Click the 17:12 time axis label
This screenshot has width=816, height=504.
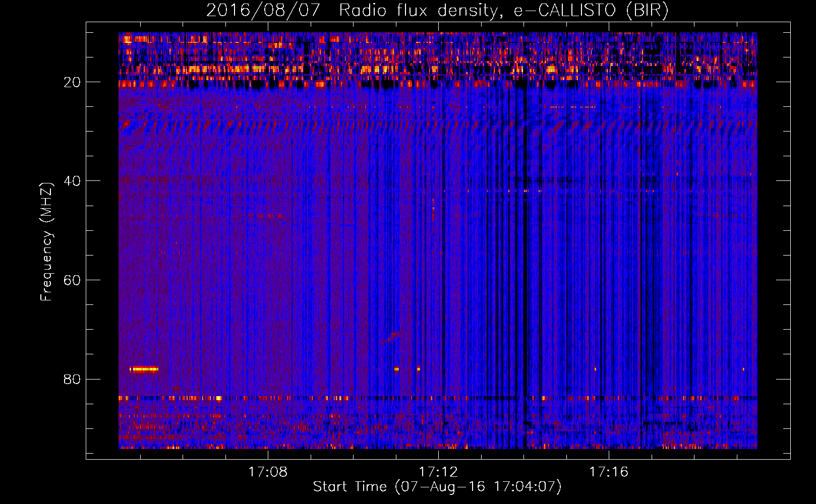(438, 472)
